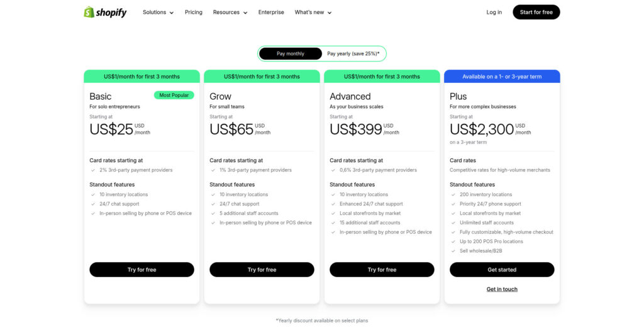The height and width of the screenshot is (333, 644).
Task: Click the Log in link
Action: (494, 12)
